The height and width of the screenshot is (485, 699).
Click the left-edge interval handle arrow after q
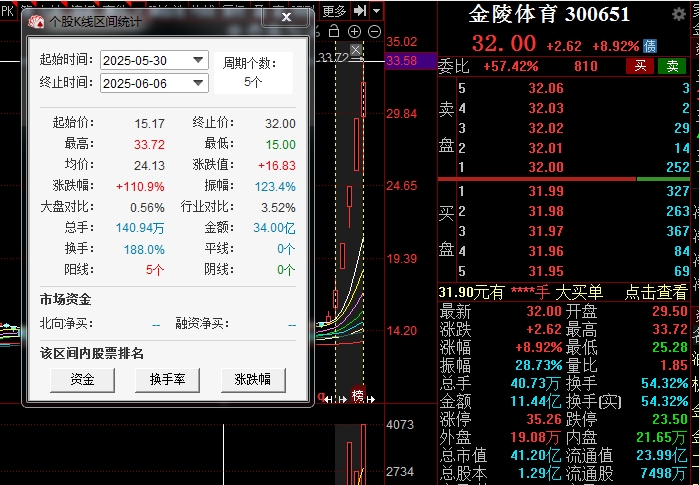coord(330,399)
